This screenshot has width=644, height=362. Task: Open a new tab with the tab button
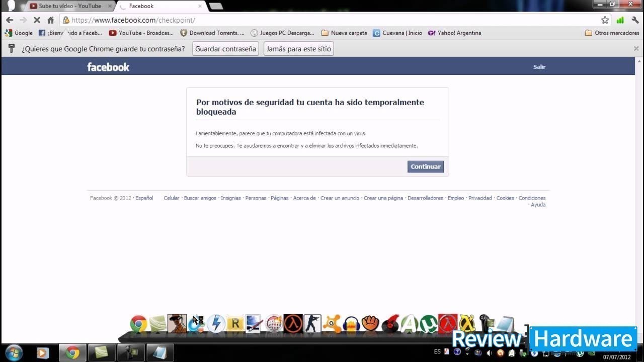216,6
